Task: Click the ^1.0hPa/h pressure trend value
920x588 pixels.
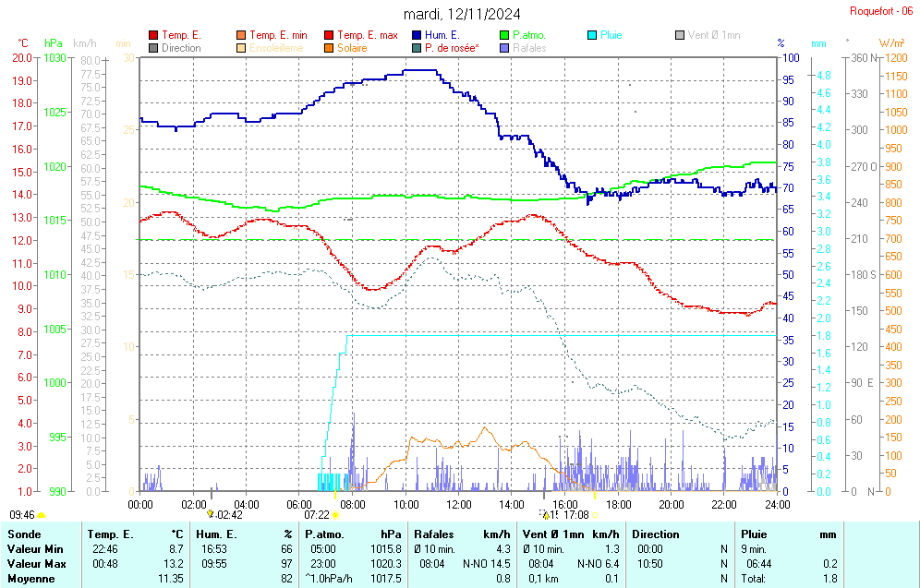Action: 329,579
